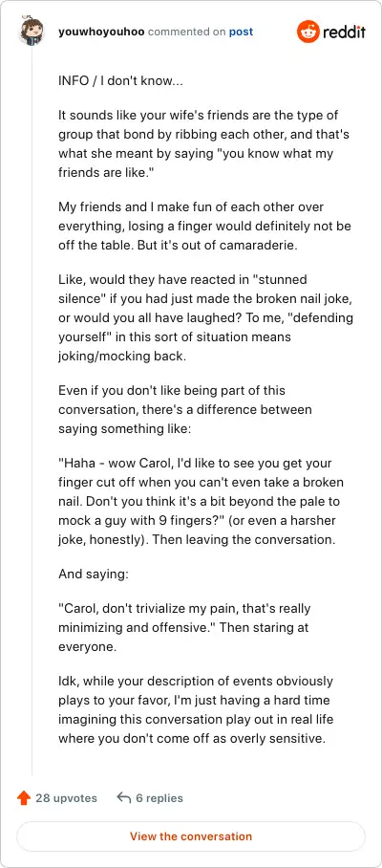
Task: Click paragraph starting "Even if you don't like"
Action: pyautogui.click(x=185, y=410)
